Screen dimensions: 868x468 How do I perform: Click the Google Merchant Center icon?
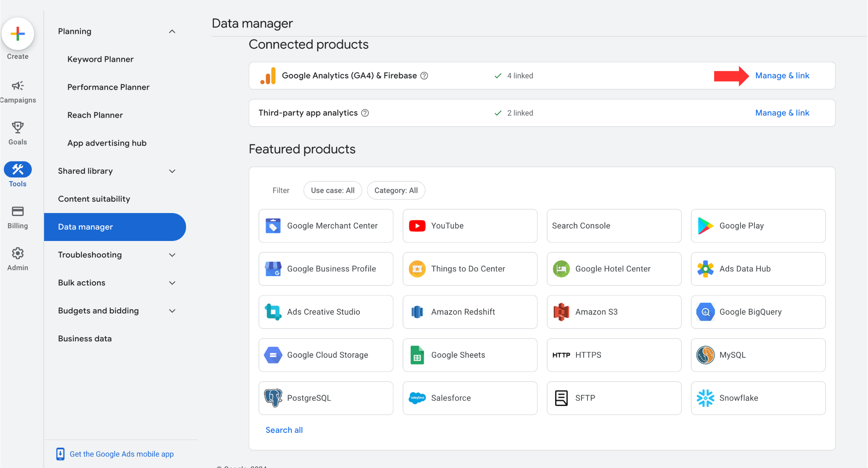273,226
